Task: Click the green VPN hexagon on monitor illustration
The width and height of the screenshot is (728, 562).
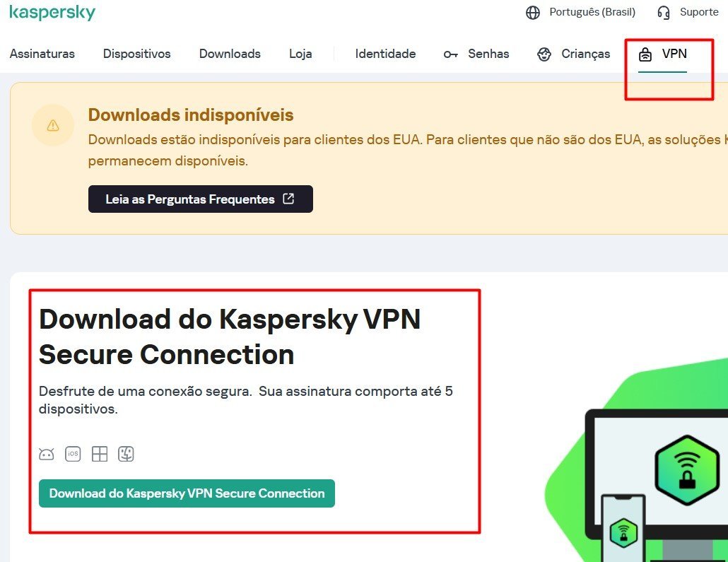Action: click(x=687, y=469)
